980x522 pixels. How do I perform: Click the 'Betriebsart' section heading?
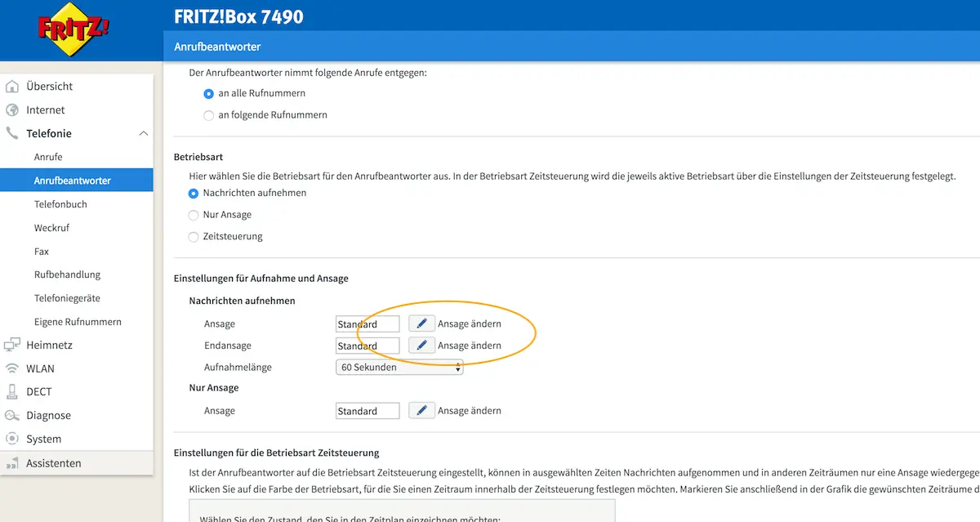click(198, 157)
